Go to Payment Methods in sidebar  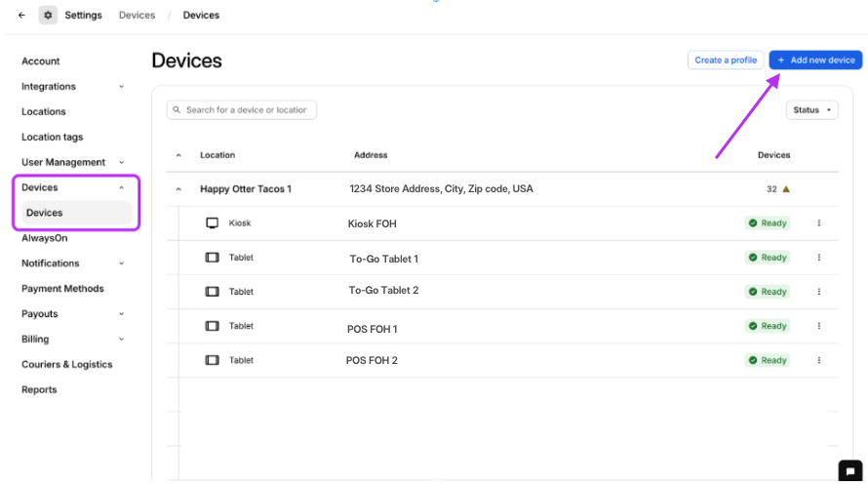pos(62,289)
